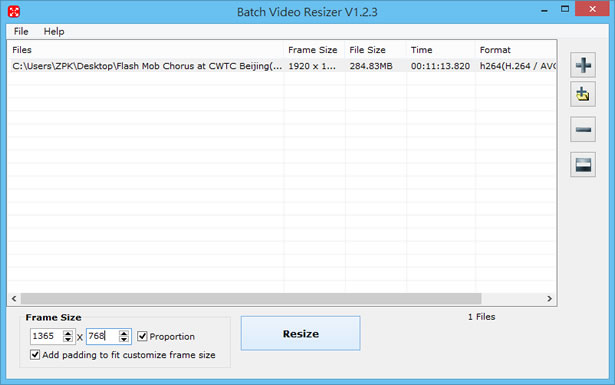This screenshot has height=385, width=615.
Task: Sort by the File Size column header
Action: coord(375,50)
